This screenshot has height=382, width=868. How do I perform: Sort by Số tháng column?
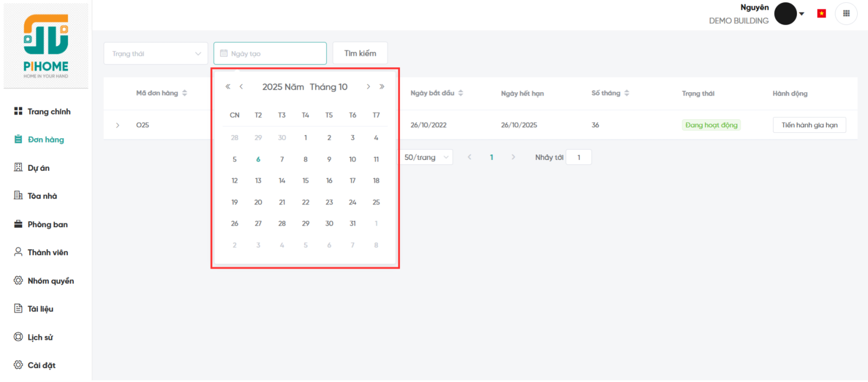click(x=627, y=93)
